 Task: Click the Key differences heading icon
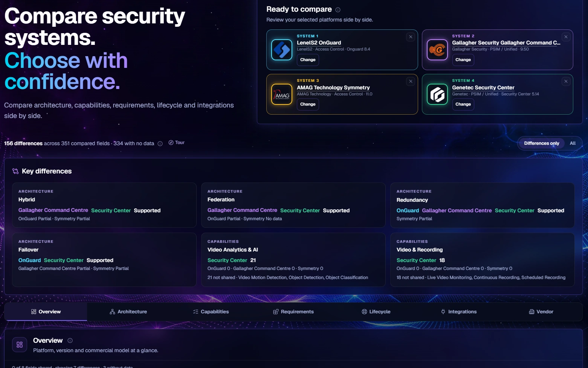point(15,171)
